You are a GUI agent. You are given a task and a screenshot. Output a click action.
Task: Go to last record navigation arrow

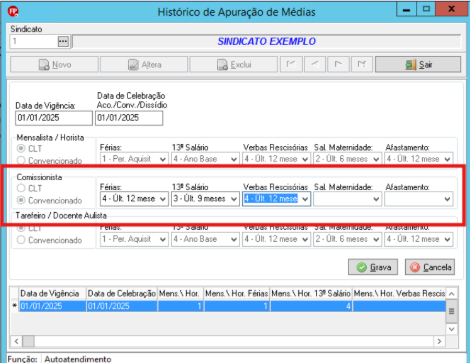[362, 64]
